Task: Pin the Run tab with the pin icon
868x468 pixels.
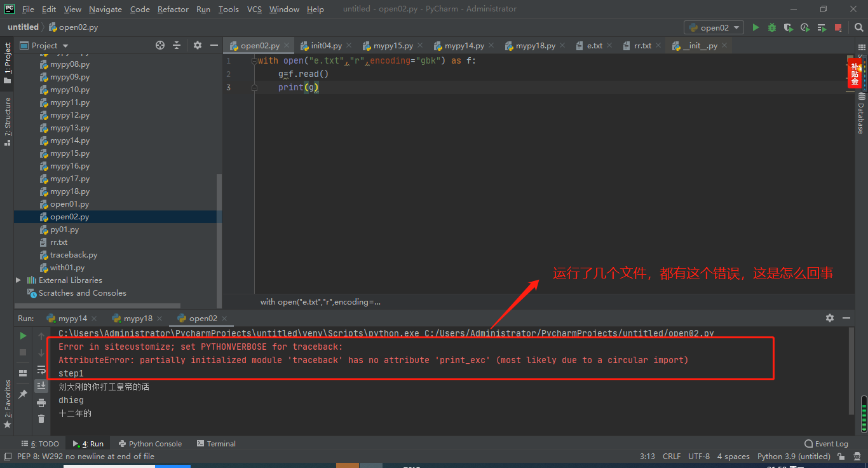Action: pos(23,394)
